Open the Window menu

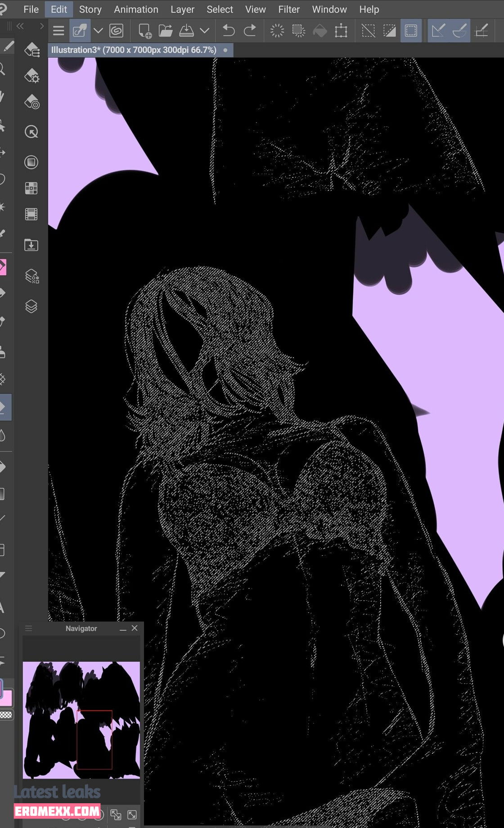[x=329, y=9]
